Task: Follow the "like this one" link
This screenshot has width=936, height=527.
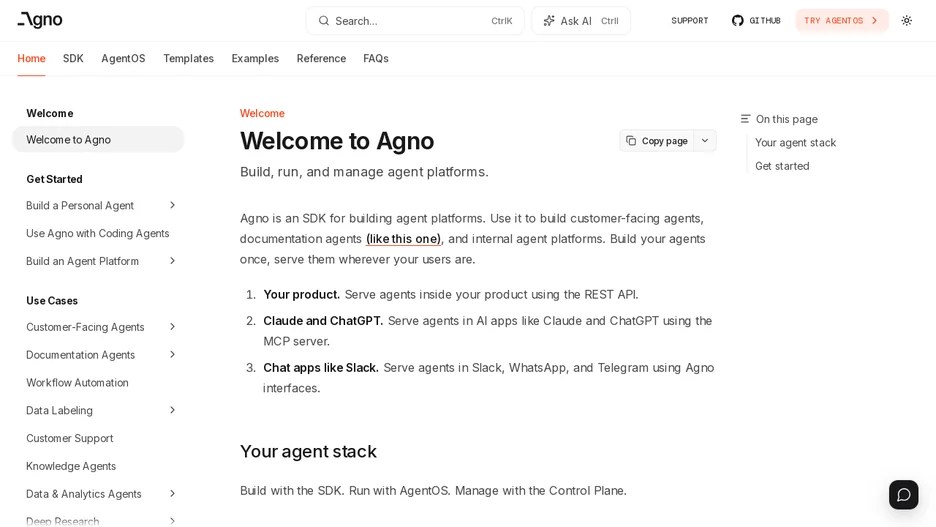Action: 404,239
